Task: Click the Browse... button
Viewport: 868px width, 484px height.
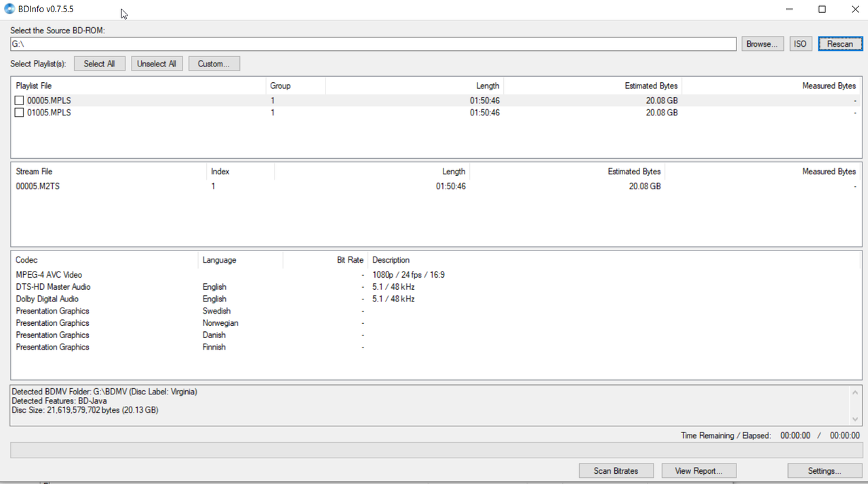Action: point(763,44)
